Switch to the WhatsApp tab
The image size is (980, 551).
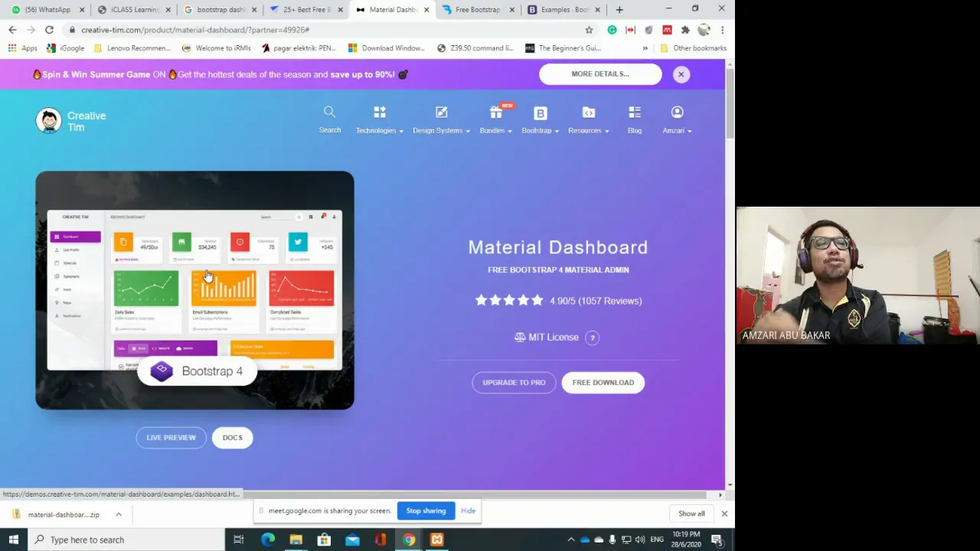pos(48,9)
